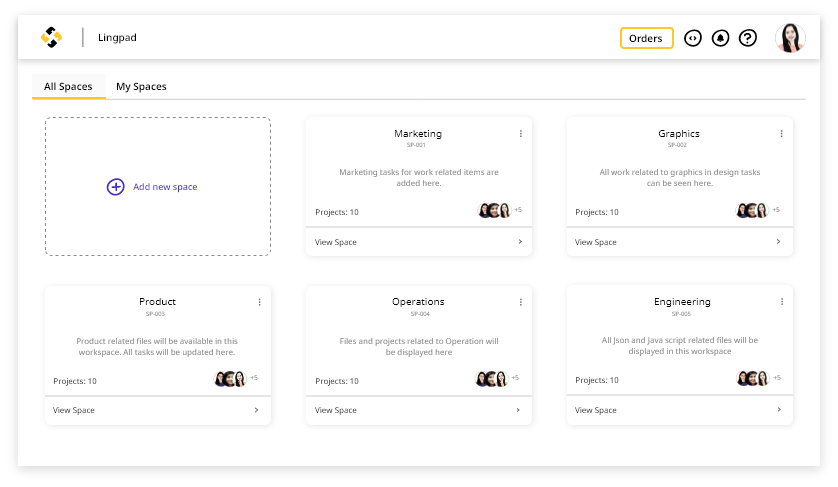Image resolution: width=838 pixels, height=487 pixels.
Task: Switch to My Spaces tab
Action: 141,87
